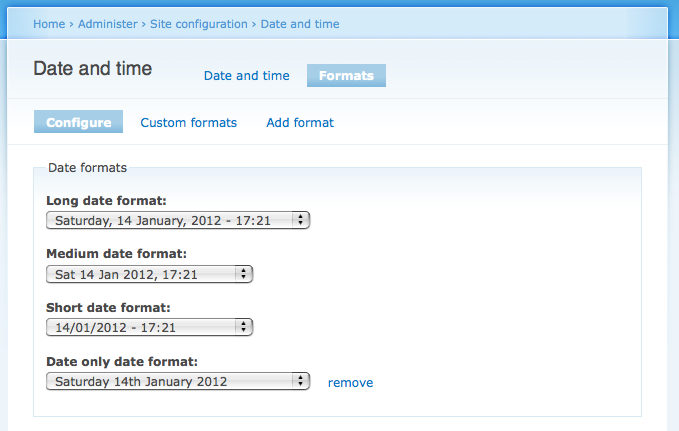Expand the Long date format select box
679x431 pixels.
[x=178, y=220]
